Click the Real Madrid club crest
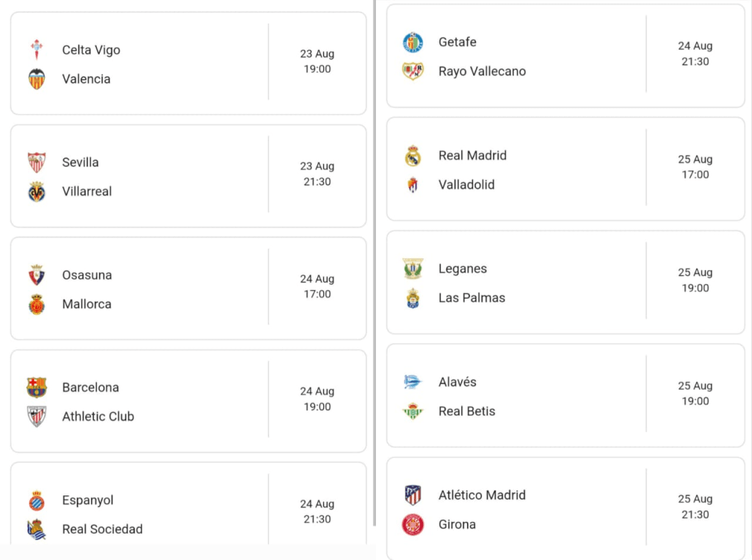 click(x=413, y=156)
